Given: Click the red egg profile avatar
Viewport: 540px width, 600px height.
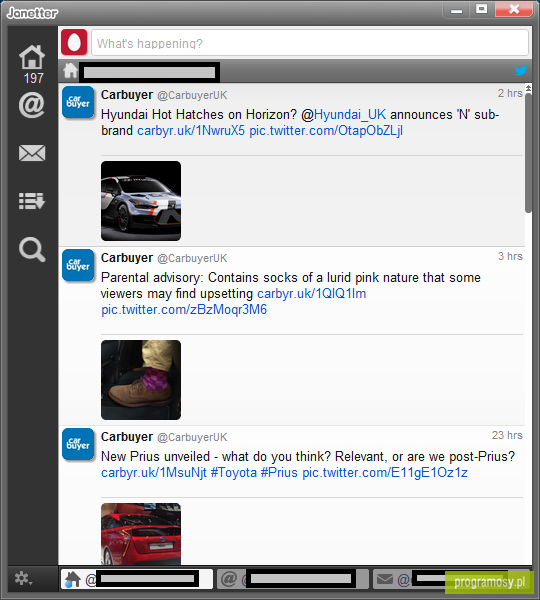Looking at the screenshot, I should (x=74, y=42).
